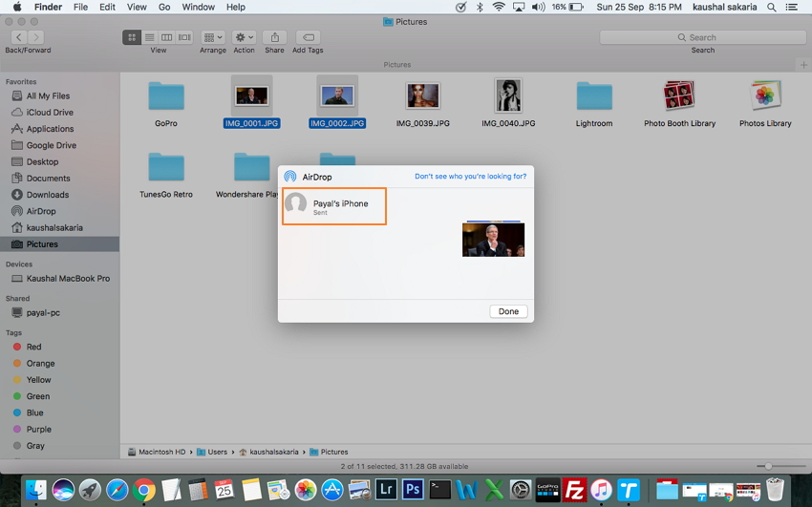Click the Add Tags toolbar button
The width and height of the screenshot is (812, 507).
[x=308, y=37]
